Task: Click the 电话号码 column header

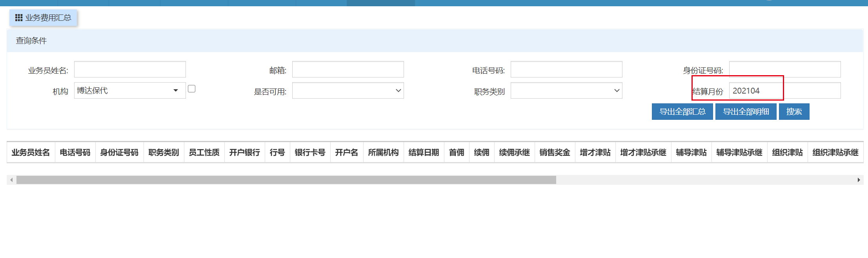Action: tap(75, 152)
